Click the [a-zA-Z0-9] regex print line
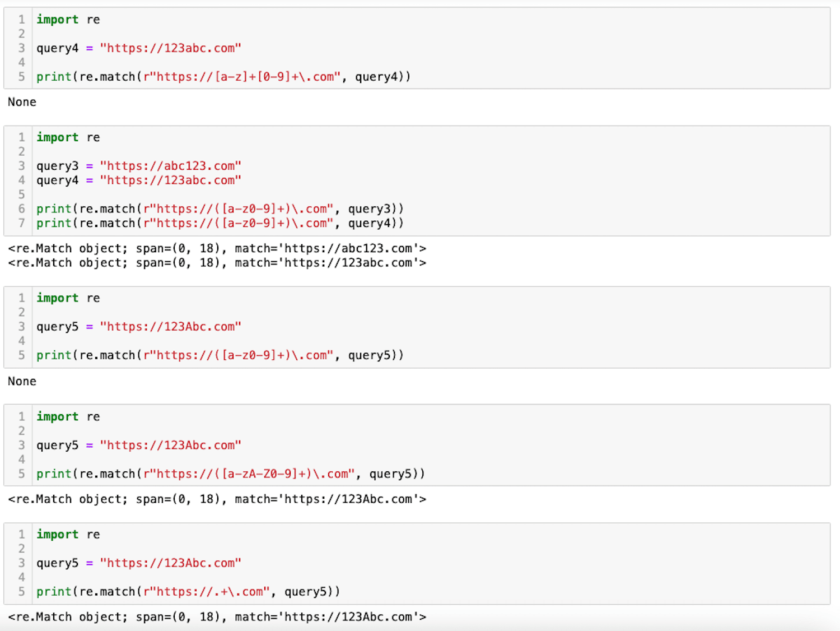The width and height of the screenshot is (840, 631). click(231, 474)
